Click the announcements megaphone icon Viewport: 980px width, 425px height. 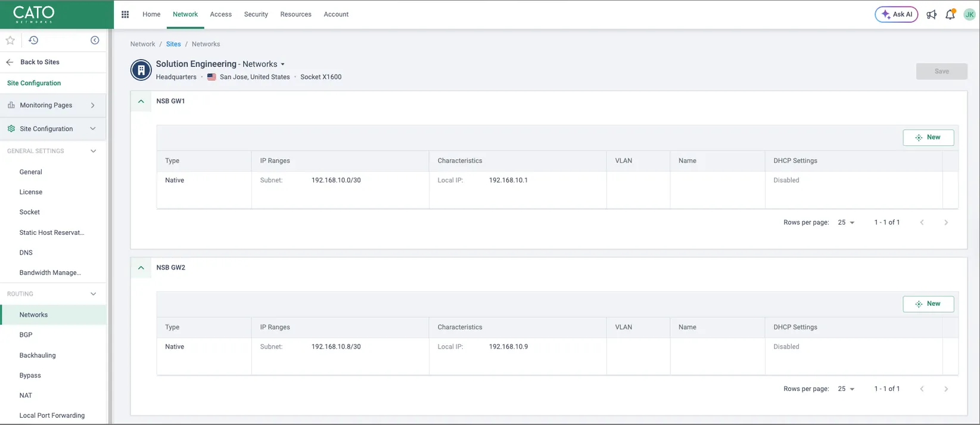(x=932, y=14)
